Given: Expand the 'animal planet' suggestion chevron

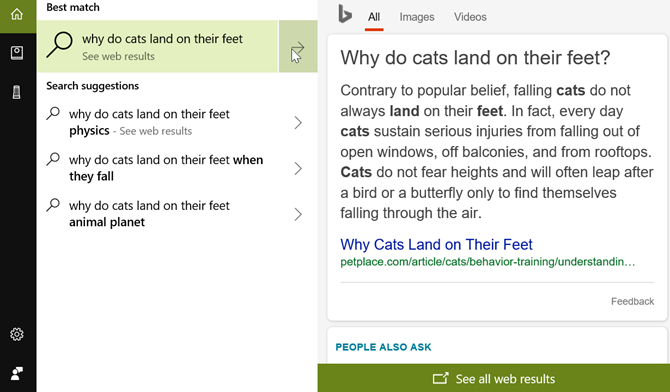Looking at the screenshot, I should tap(298, 214).
